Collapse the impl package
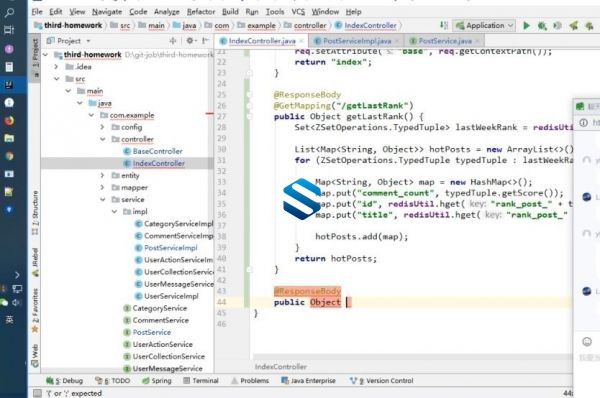The width and height of the screenshot is (600, 398). tap(114, 212)
